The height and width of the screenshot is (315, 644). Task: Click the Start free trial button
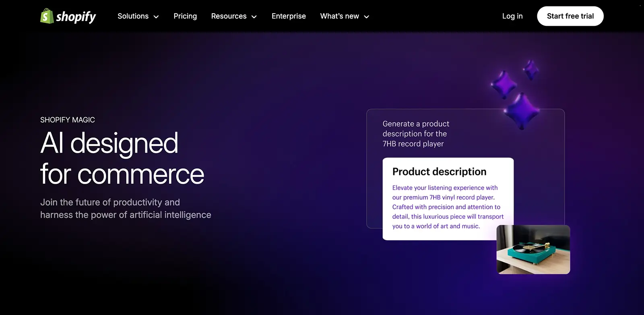coord(570,16)
